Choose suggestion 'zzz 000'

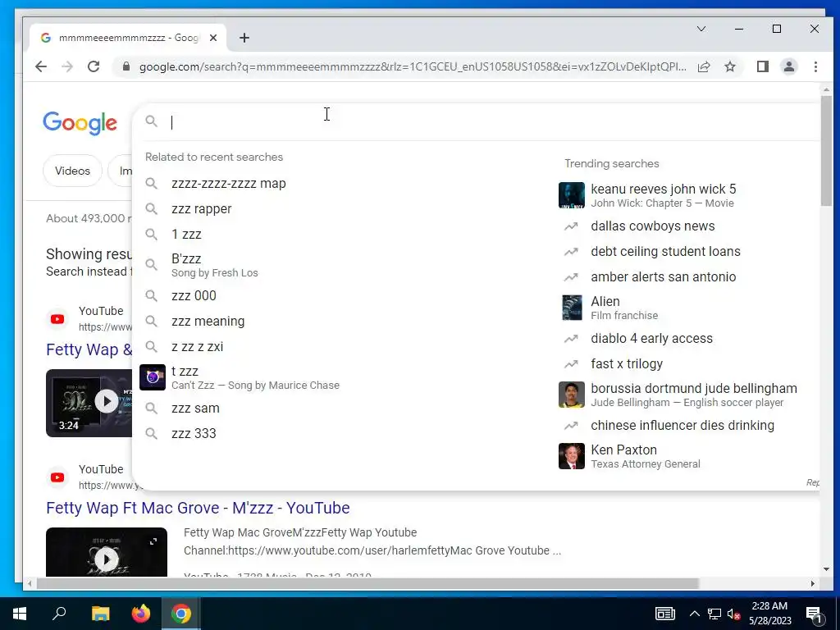coord(194,295)
